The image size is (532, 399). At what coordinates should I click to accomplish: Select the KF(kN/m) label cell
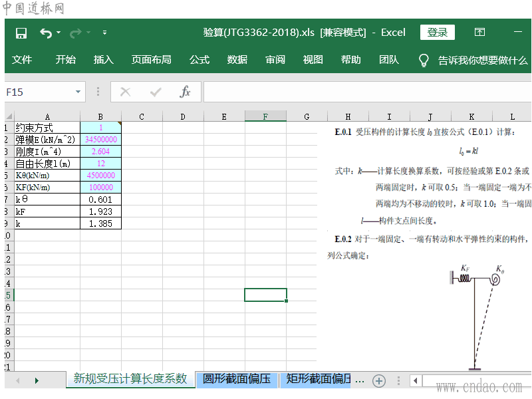[x=47, y=188]
